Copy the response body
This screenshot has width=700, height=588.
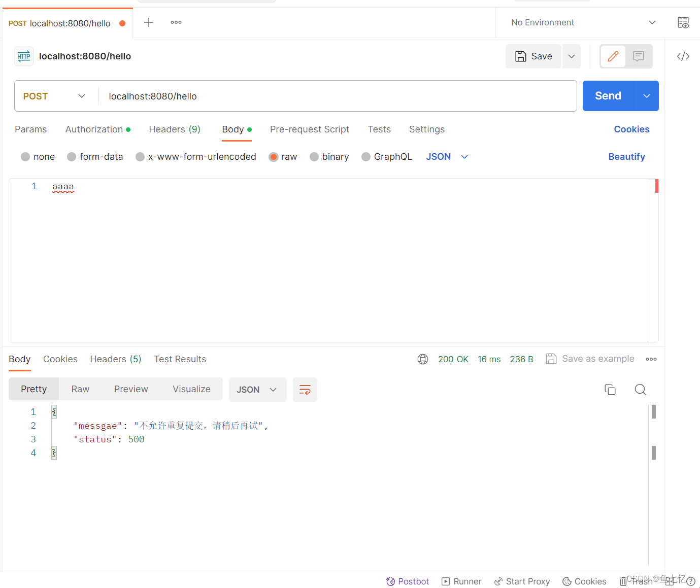coord(610,389)
